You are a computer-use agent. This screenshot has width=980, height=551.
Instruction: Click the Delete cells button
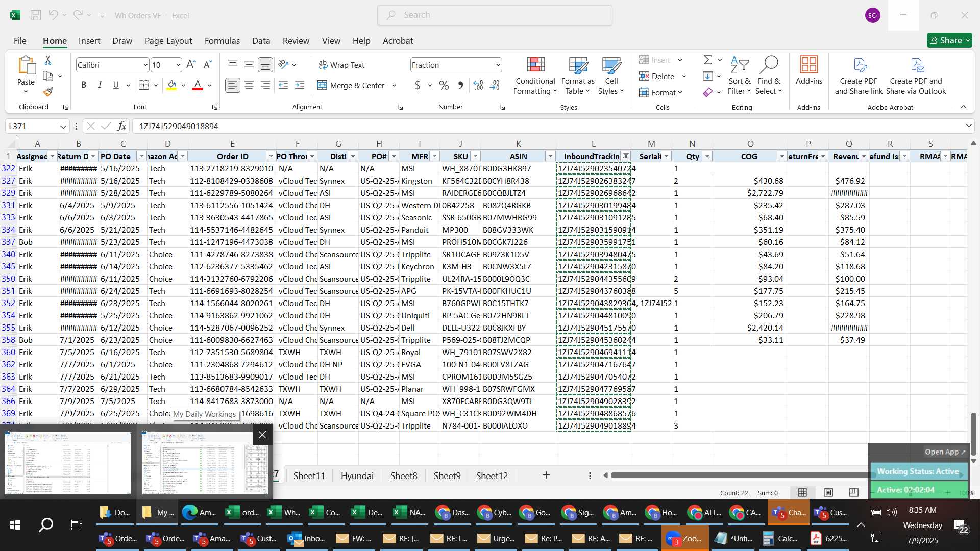[x=657, y=76]
